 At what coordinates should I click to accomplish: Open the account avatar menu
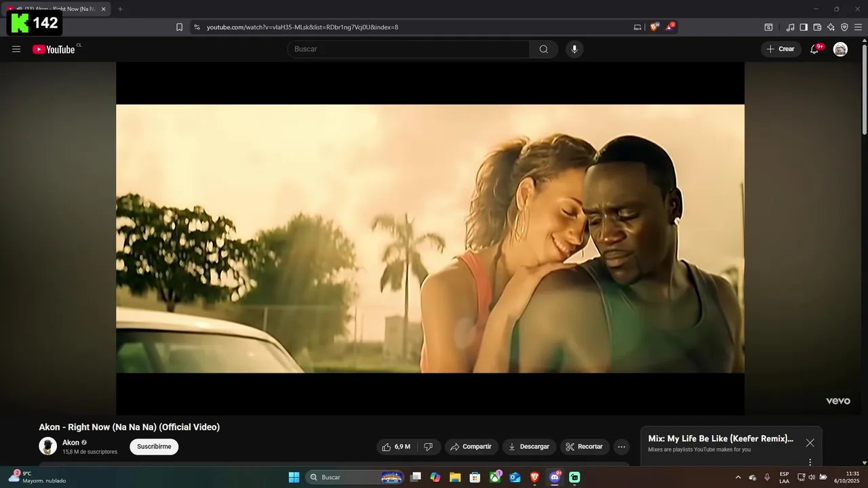point(840,49)
